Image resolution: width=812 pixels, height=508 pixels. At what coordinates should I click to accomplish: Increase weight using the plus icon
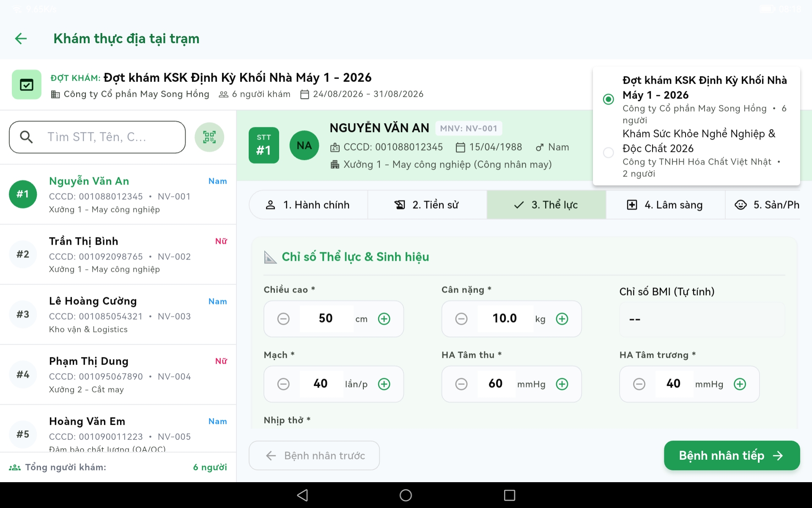(562, 319)
